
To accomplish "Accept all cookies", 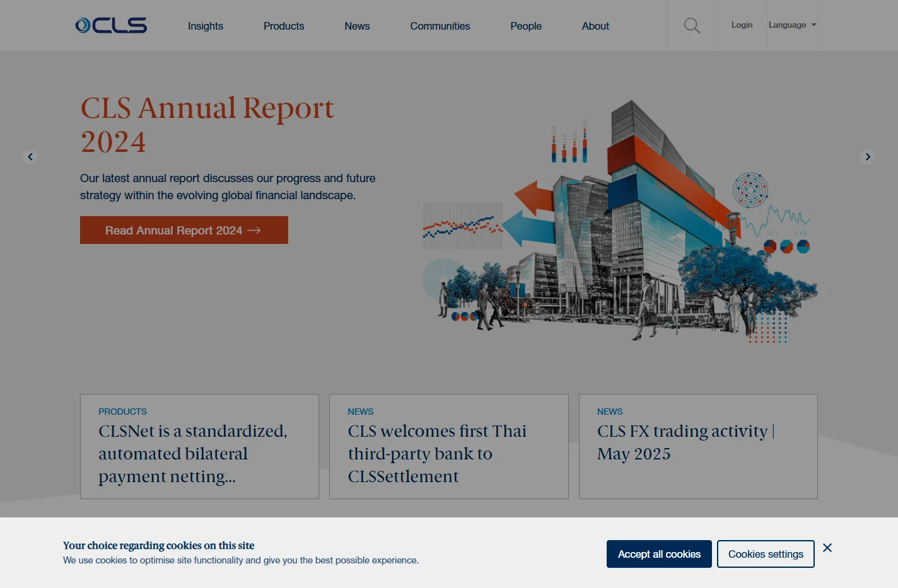I will [x=659, y=554].
